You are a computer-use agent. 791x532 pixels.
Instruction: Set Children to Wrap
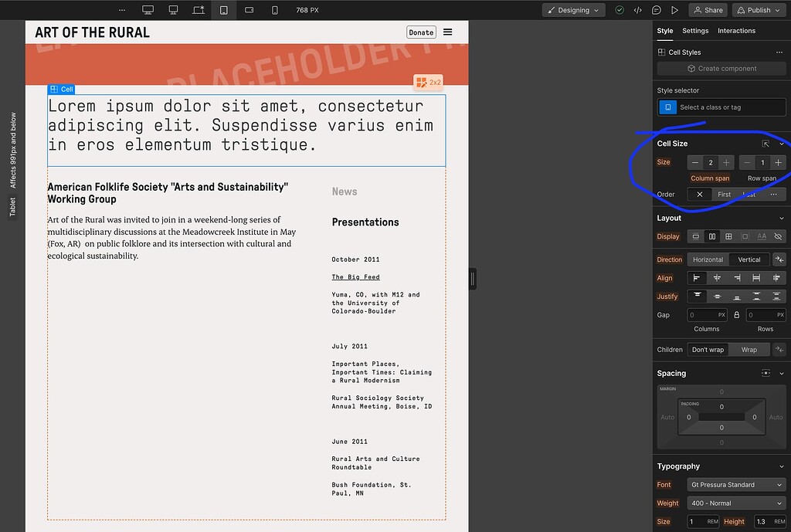click(x=749, y=349)
